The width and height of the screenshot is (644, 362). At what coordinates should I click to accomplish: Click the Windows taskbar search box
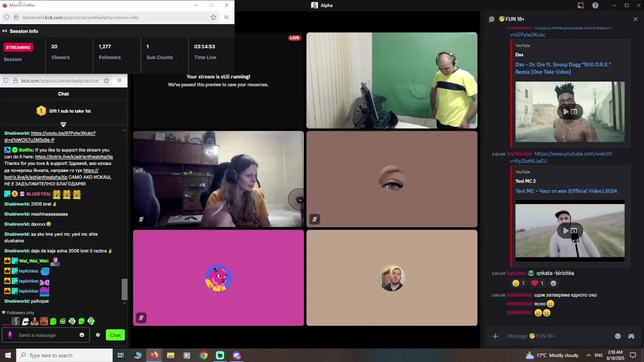click(64, 355)
